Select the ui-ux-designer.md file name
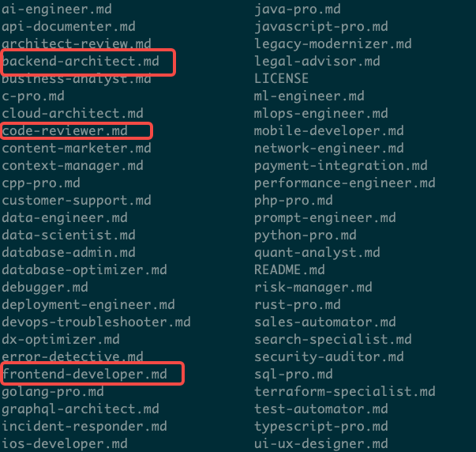476x452 pixels. [321, 444]
